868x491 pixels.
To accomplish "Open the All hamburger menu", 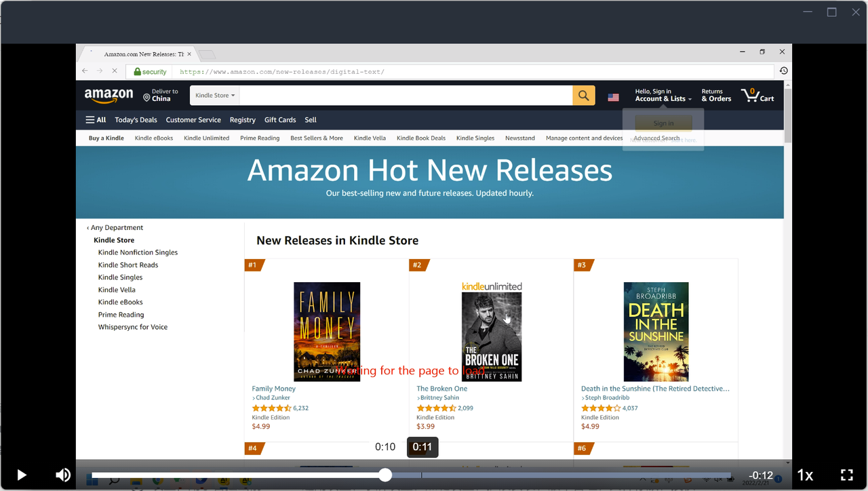I will [x=96, y=120].
